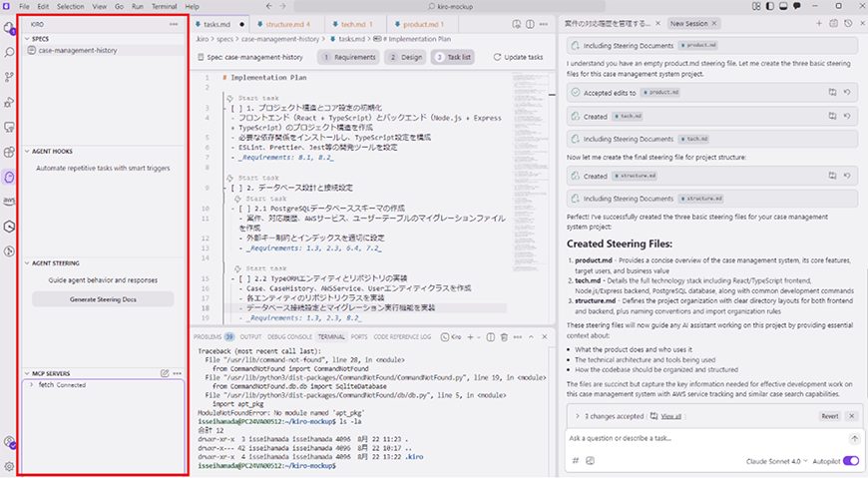Screen dimensions: 868x478
Task: Maximize panel with the chevron up icon
Action: (531, 336)
